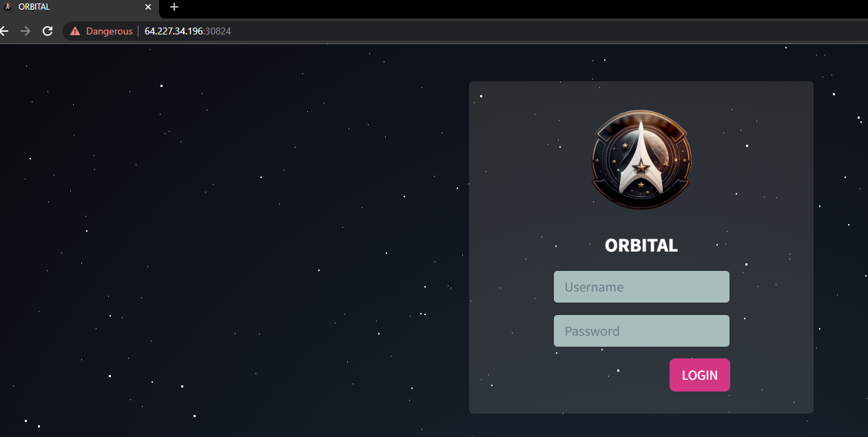This screenshot has height=437, width=868.
Task: Click the ORBITAL favicon in the browser tab
Action: point(7,7)
